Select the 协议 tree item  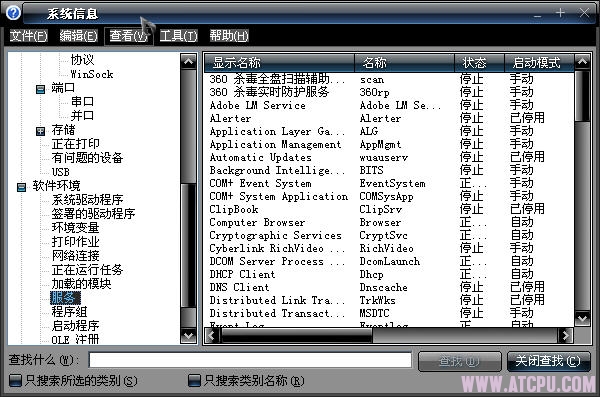pos(82,60)
